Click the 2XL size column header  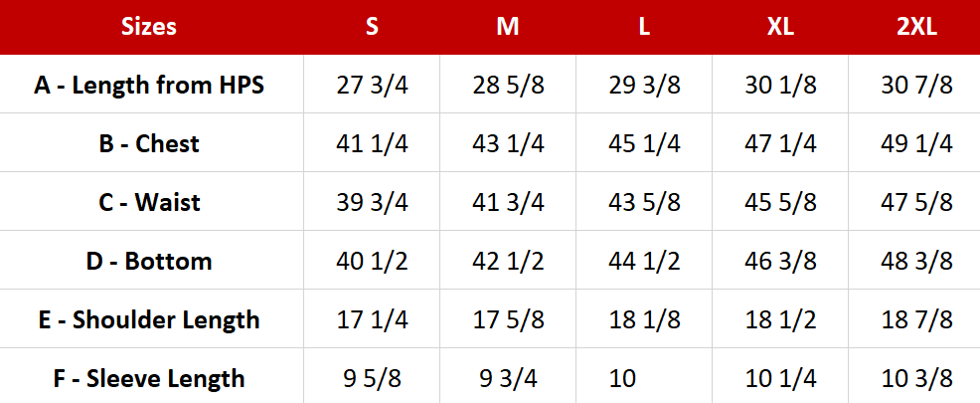coord(916,27)
